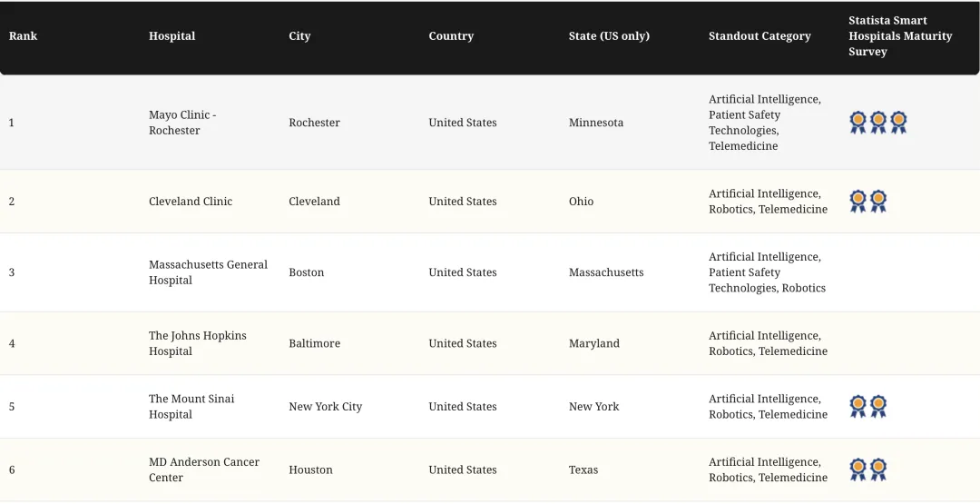
Task: Click the Country column header
Action: pos(451,36)
